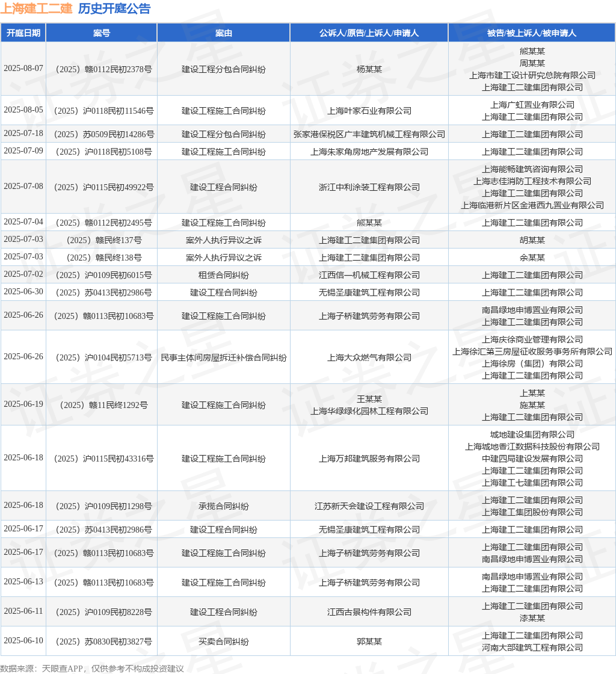Click plaintiff 江西信一机械工程有限公司
616x674 pixels.
point(369,275)
